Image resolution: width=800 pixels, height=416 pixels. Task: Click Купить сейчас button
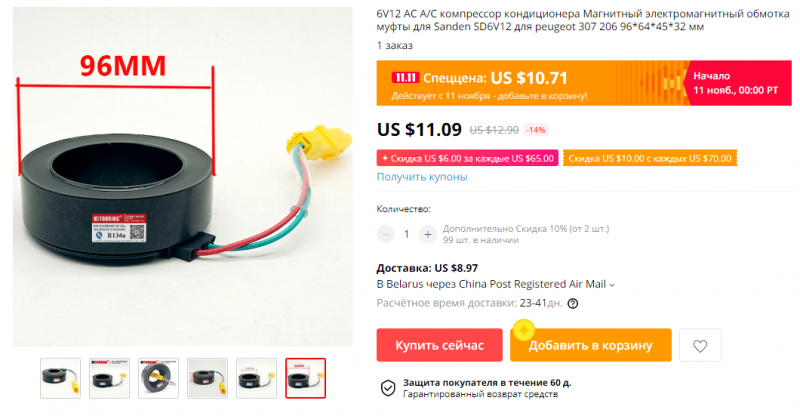[439, 345]
